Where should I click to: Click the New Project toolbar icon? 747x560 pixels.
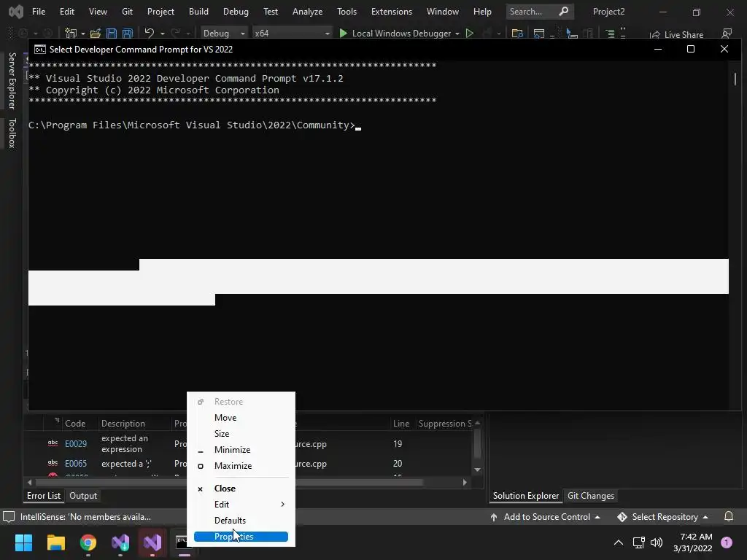(x=71, y=34)
